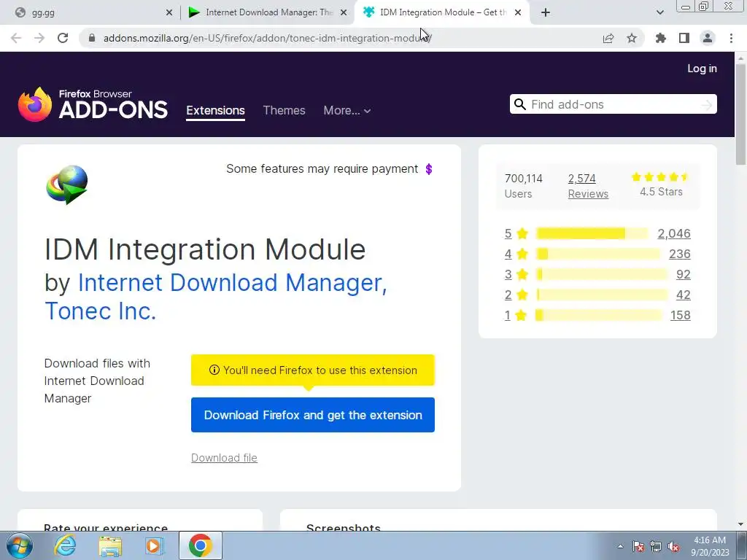Viewport: 747px width, 560px height.
Task: Click the Action Center flag tray icon
Action: 638,547
